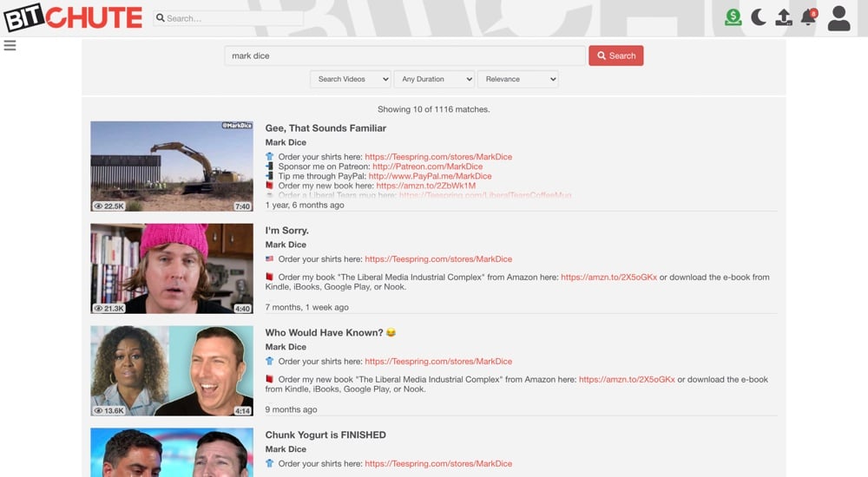Image resolution: width=868 pixels, height=477 pixels.
Task: Open the 'Who Would Have Known?' thumbnail
Action: pos(172,370)
